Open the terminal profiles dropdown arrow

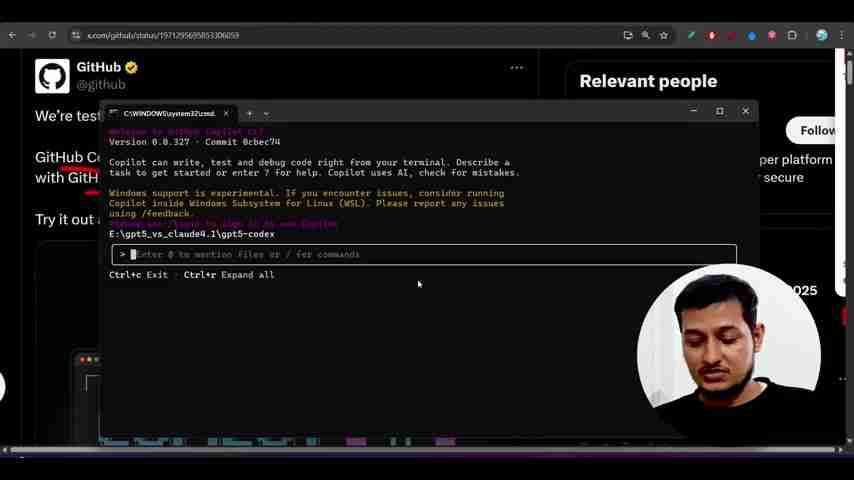pyautogui.click(x=266, y=114)
